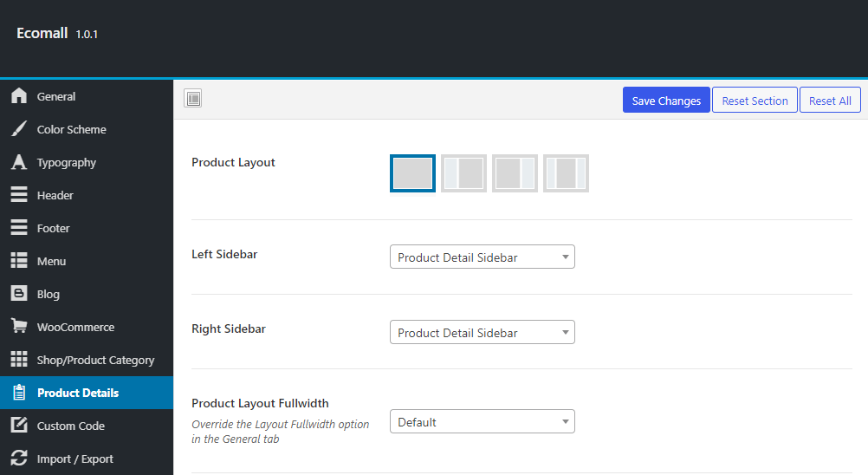Open the Footer settings section
The width and height of the screenshot is (868, 475).
click(x=87, y=228)
